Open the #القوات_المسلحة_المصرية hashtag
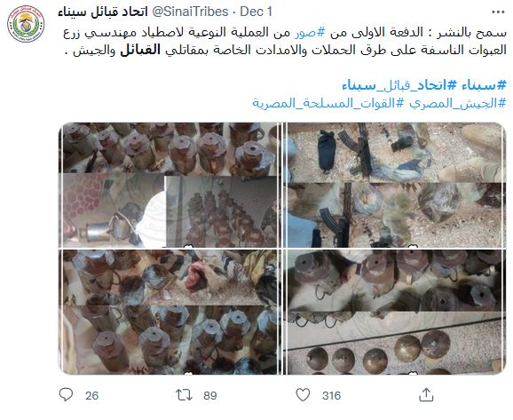The image size is (513, 420). tap(328, 103)
